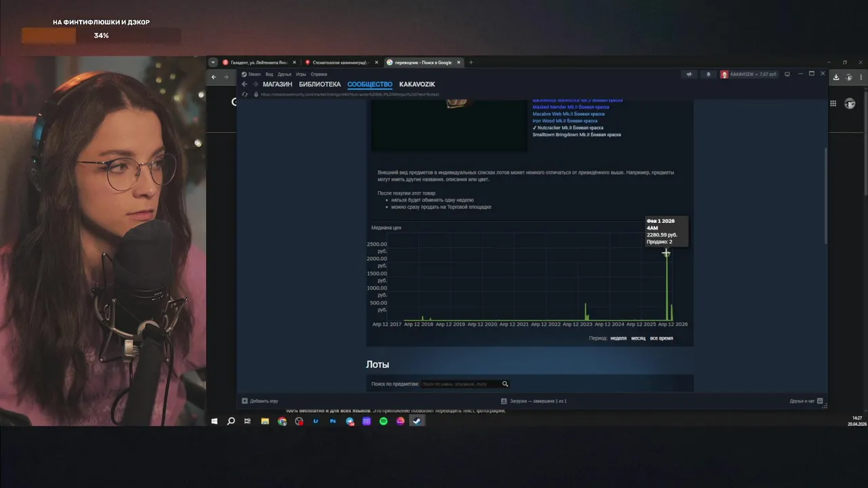Open Telegram from the taskbar
Image resolution: width=868 pixels, height=488 pixels.
[350, 421]
